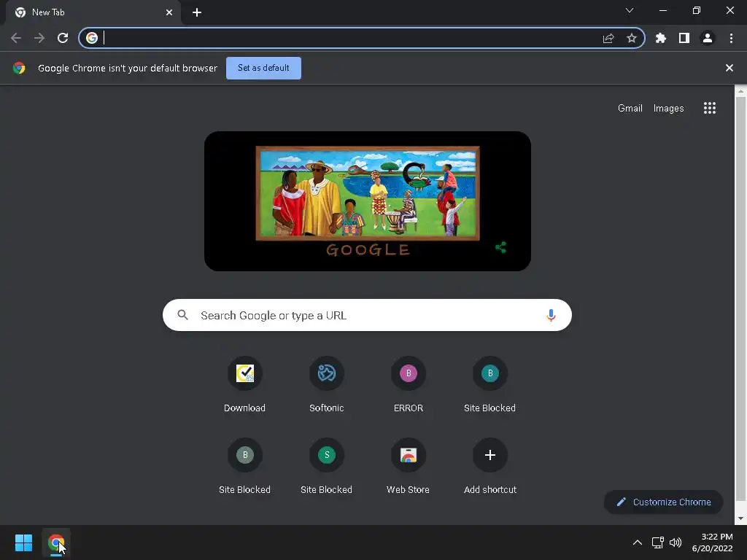This screenshot has width=747, height=560.
Task: Click the page scrollbar up arrow
Action: click(x=740, y=90)
